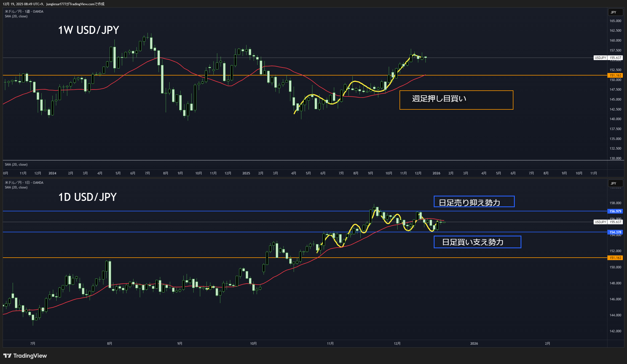This screenshot has height=364, width=627.
Task: Select the 1D USD/JPY title text
Action: [x=87, y=197]
